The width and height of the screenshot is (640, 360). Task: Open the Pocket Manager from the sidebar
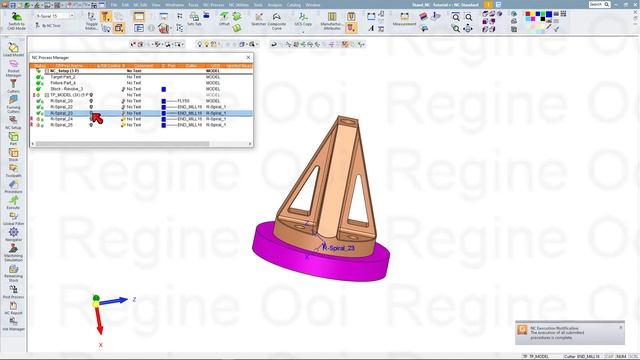click(x=13, y=68)
